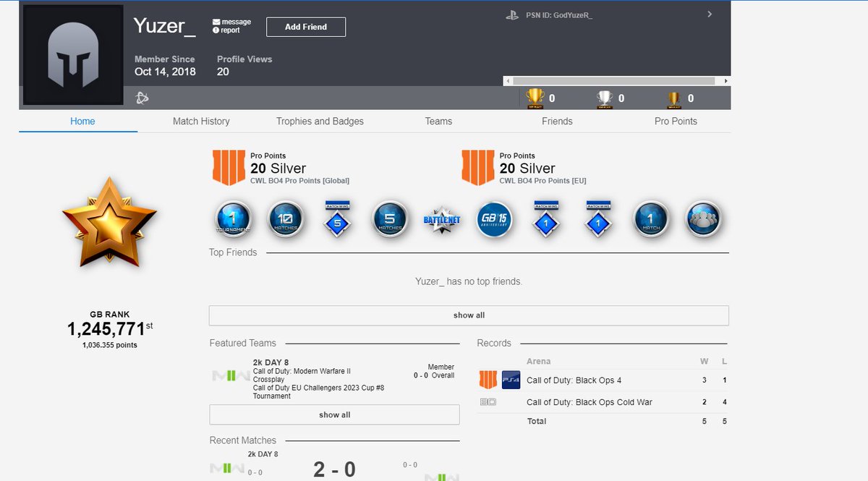This screenshot has width=868, height=481.
Task: Click the 1 Tournament badge
Action: [x=233, y=219]
